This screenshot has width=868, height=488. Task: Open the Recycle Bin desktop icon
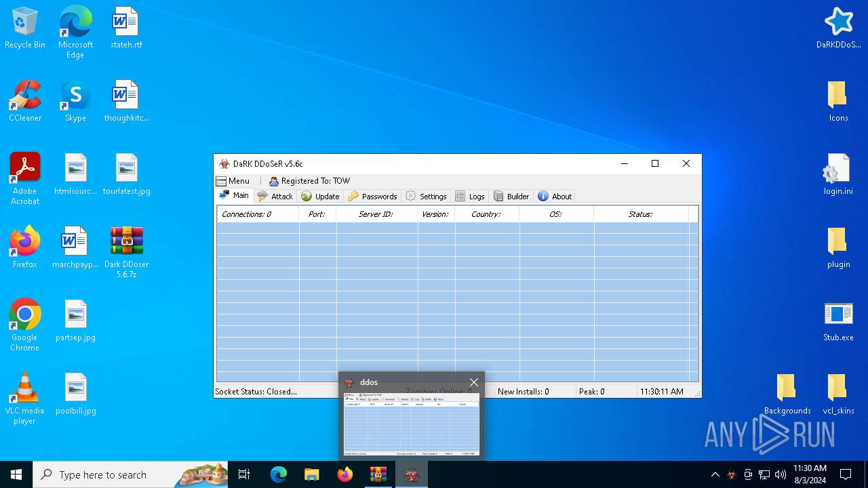25,29
